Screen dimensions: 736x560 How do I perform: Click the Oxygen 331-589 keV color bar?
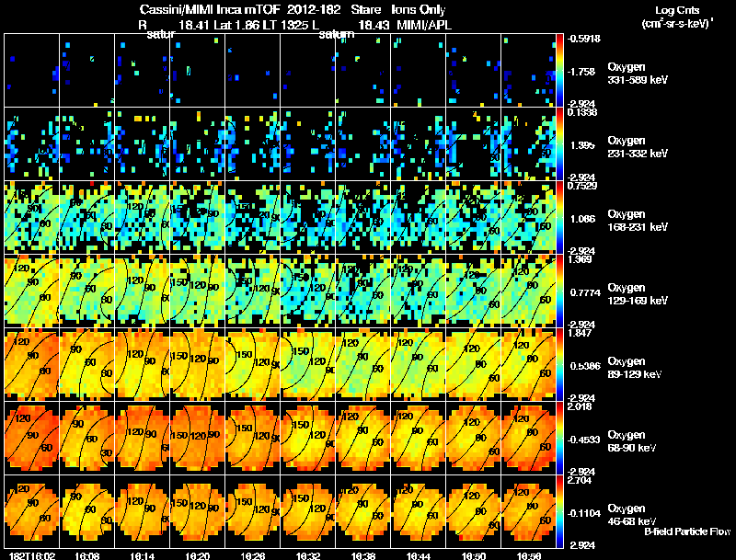559,71
